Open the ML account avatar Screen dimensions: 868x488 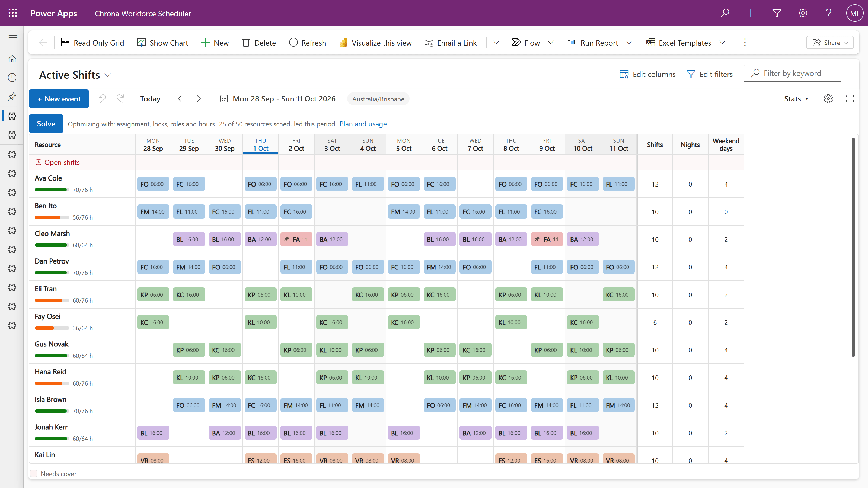coord(854,13)
